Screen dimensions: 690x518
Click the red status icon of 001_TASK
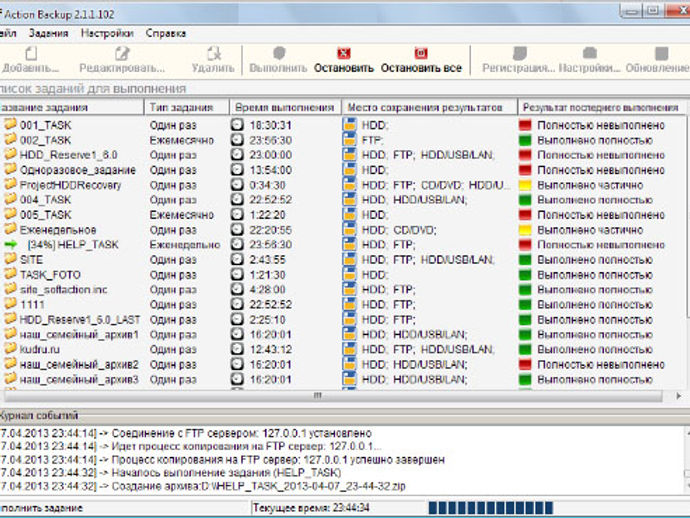[x=525, y=125]
